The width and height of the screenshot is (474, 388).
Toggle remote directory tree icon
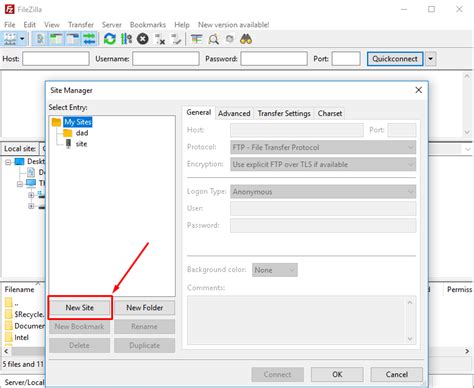(73, 39)
